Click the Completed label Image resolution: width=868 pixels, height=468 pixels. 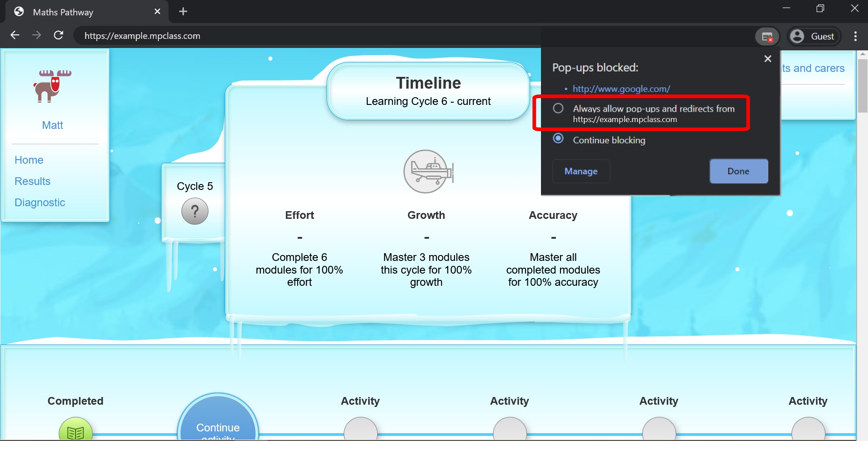[x=76, y=401]
